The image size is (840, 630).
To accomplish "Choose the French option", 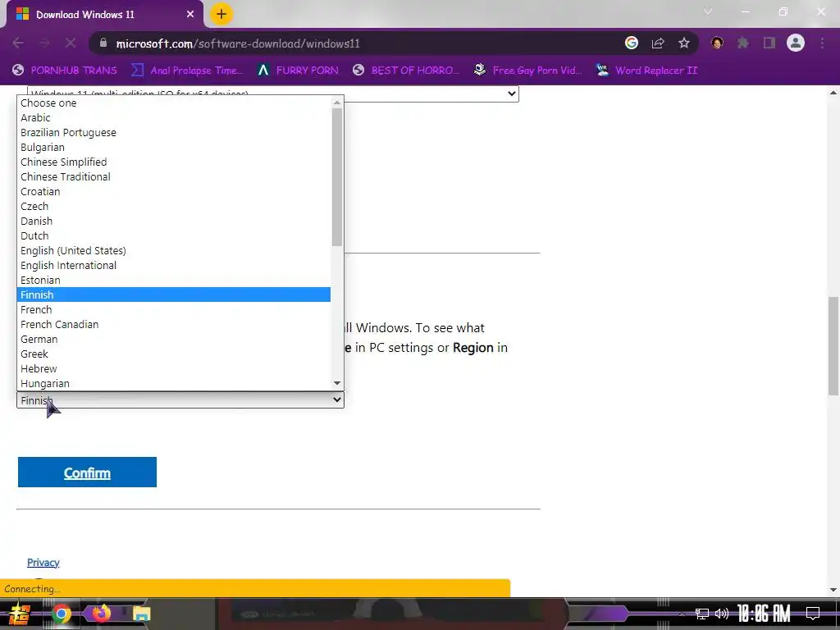I will pyautogui.click(x=174, y=309).
